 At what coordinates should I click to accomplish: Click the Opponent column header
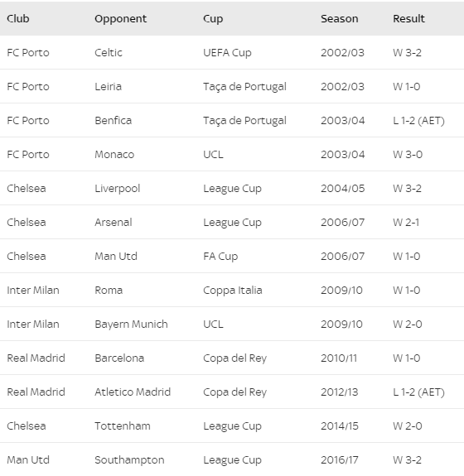pos(120,19)
